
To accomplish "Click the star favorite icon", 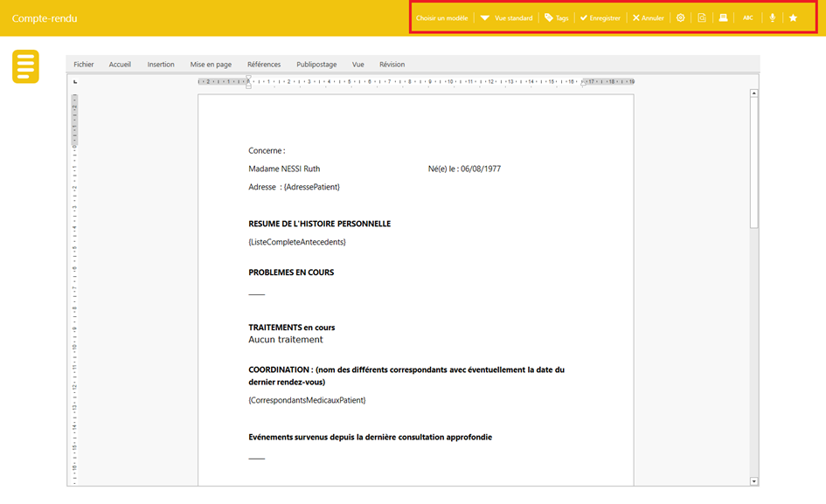I will (x=794, y=17).
